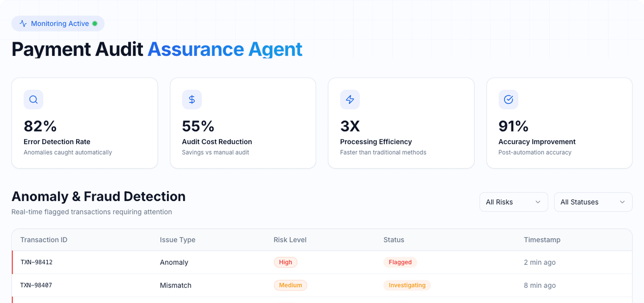Click Faster than traditional methods text

click(383, 153)
